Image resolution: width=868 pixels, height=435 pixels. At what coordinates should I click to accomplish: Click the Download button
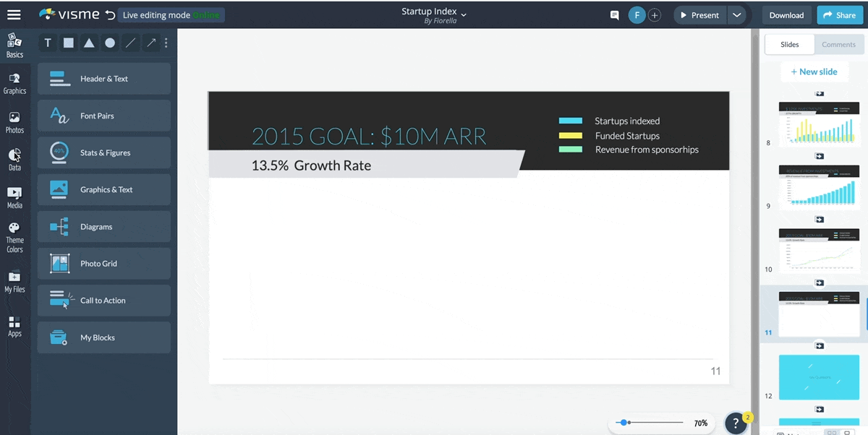[x=786, y=15]
